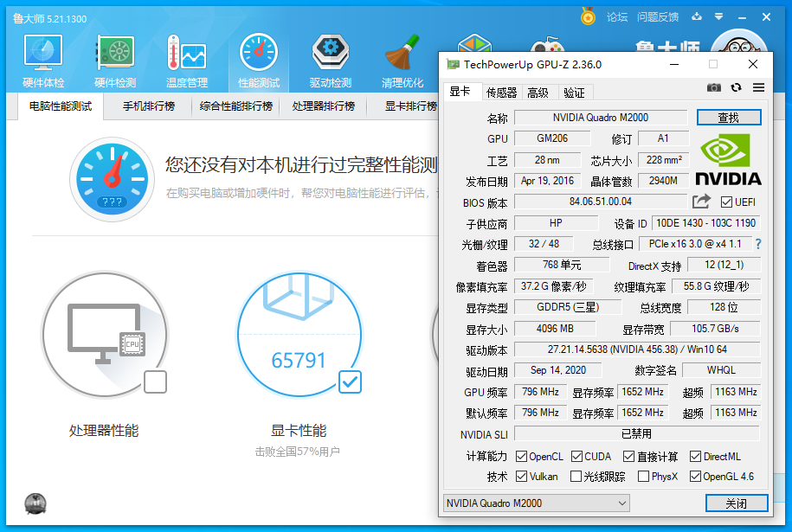Toggle Vulkan checkbox
Viewport: 792px width, 532px height.
[x=521, y=476]
